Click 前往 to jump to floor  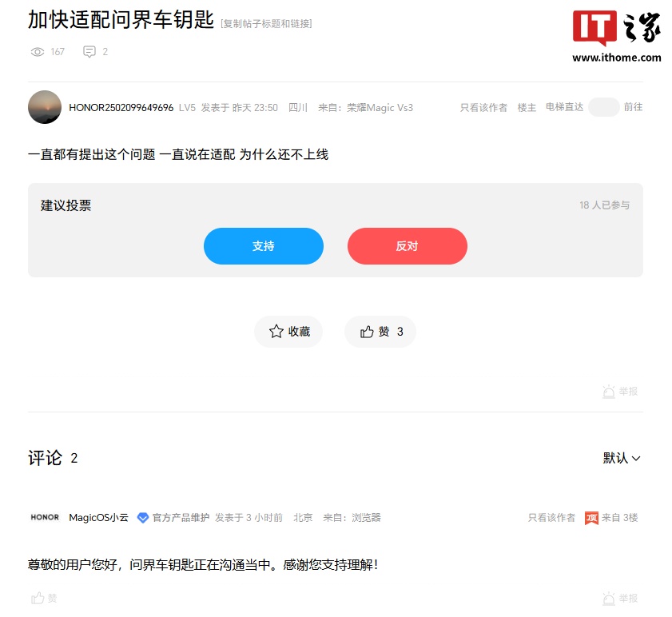tap(633, 107)
